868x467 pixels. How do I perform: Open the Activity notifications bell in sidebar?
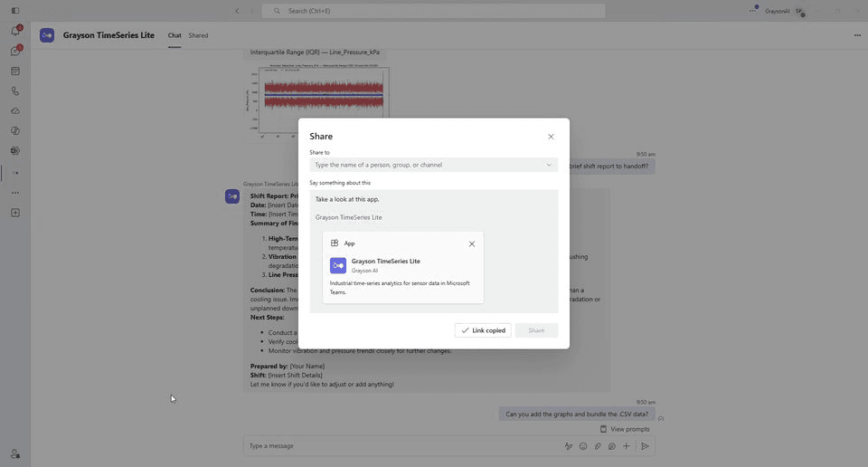coord(15,31)
